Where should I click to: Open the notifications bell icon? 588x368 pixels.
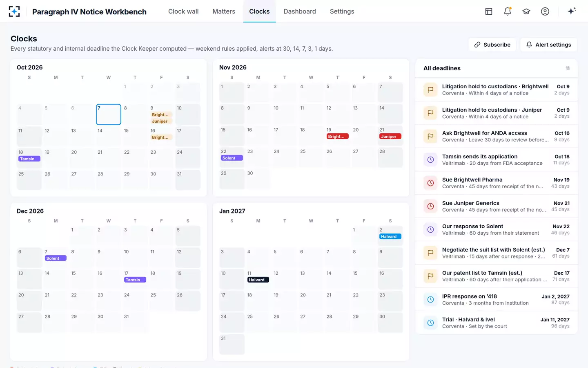click(x=508, y=11)
